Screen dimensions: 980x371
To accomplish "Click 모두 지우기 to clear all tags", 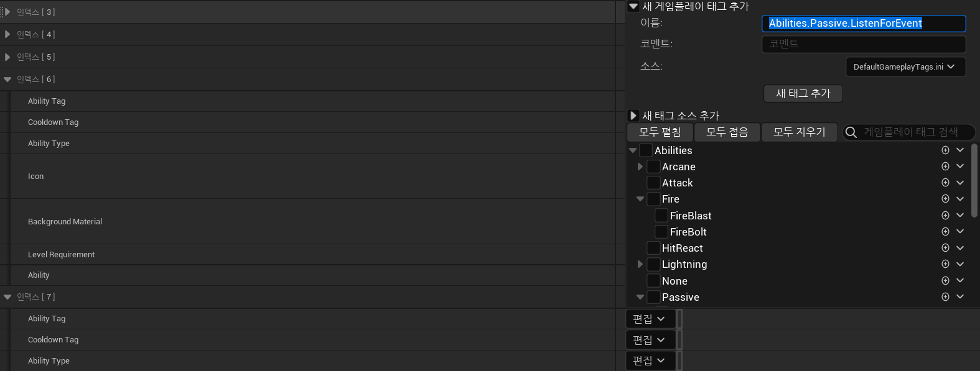I will [800, 132].
